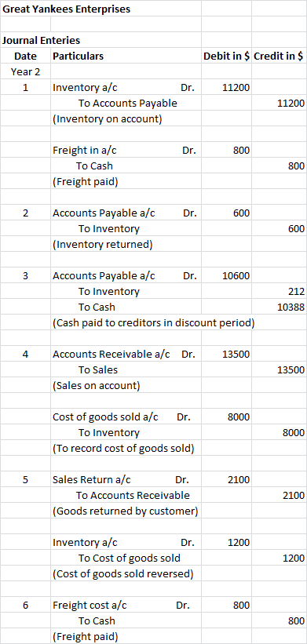Viewport: 307px width, 644px height.
Task: Click the 'To Cost of goods sold' cell
Action: [x=130, y=558]
